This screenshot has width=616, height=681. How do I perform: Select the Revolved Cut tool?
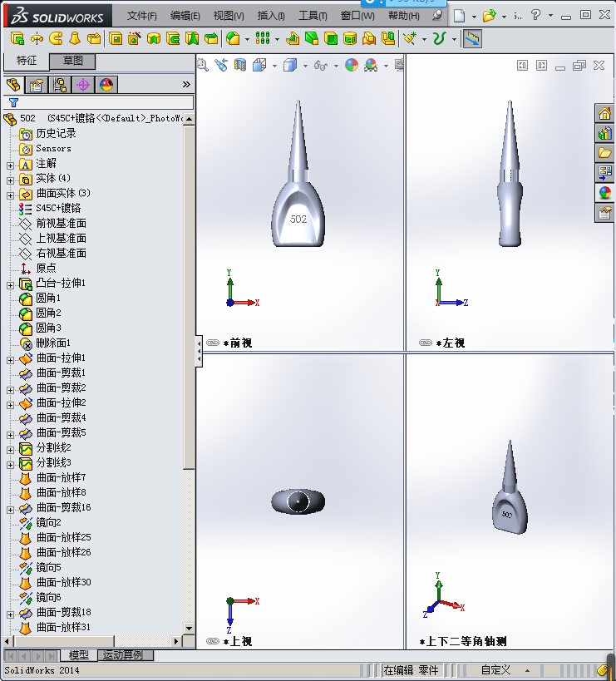(154, 38)
